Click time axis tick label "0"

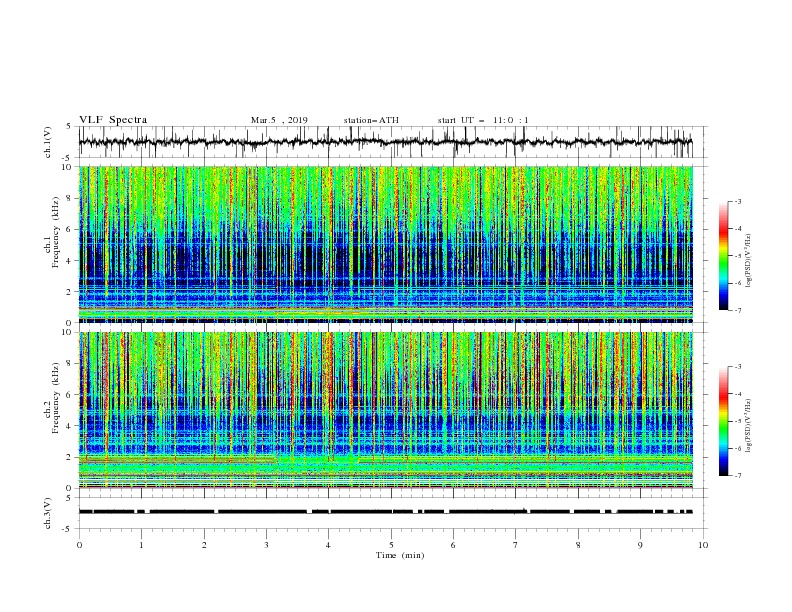[79, 545]
